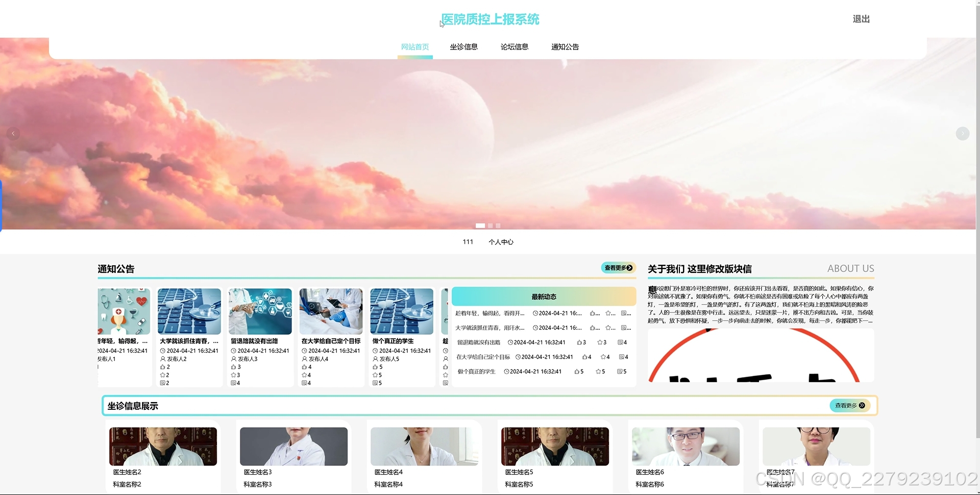Click the 关于我们 section image
Image resolution: width=980 pixels, height=495 pixels.
761,355
